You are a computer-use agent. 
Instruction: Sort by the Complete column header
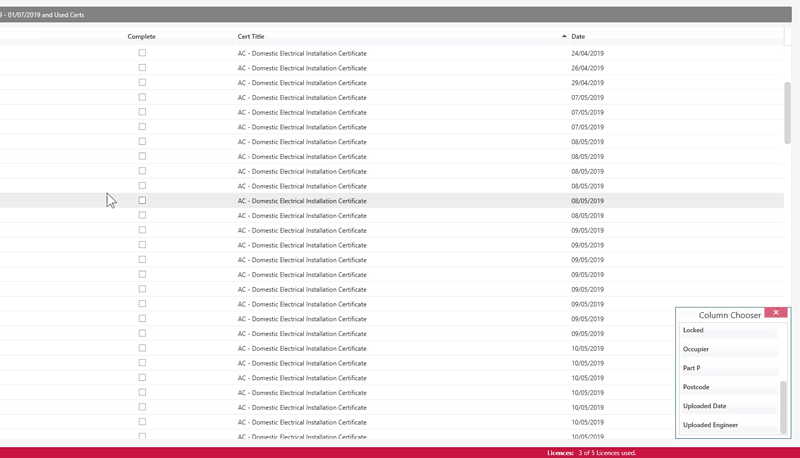point(141,36)
